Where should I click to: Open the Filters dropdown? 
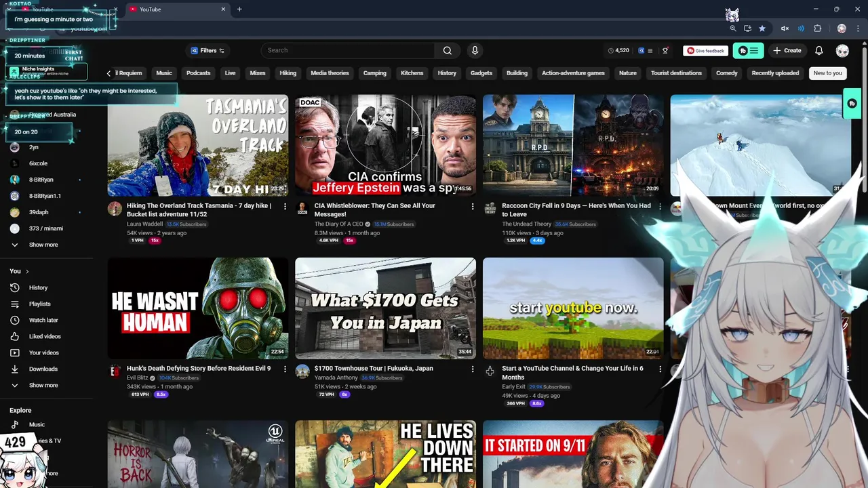[x=208, y=50]
